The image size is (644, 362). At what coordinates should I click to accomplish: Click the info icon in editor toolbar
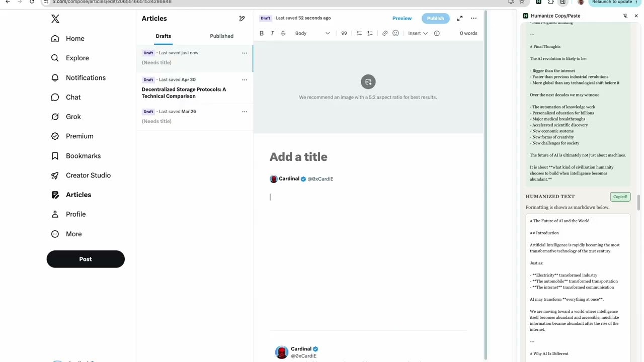point(437,33)
